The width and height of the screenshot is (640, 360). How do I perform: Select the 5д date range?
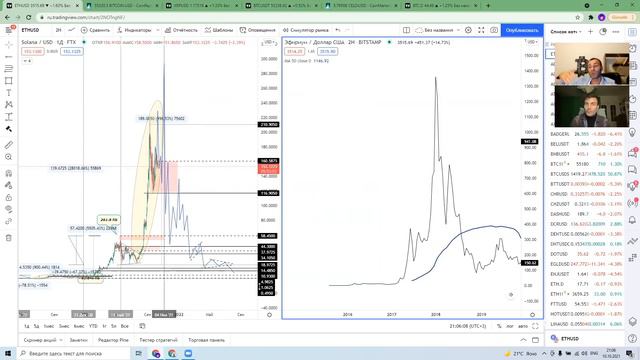(x=36, y=326)
